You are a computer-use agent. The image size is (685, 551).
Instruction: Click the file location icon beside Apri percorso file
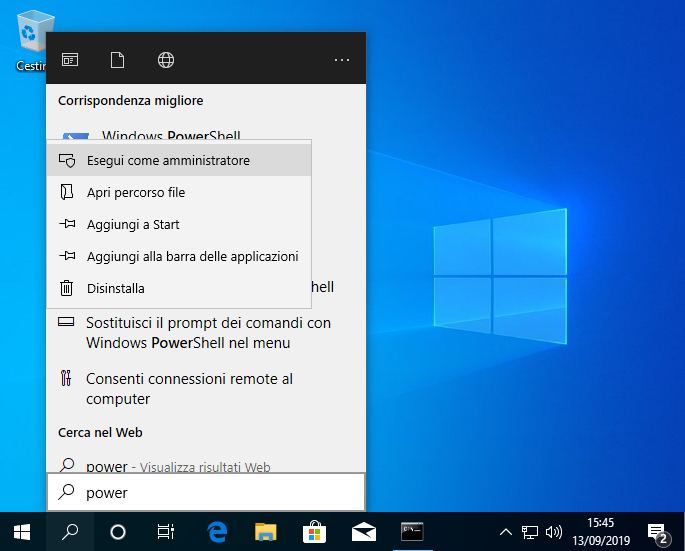[66, 192]
